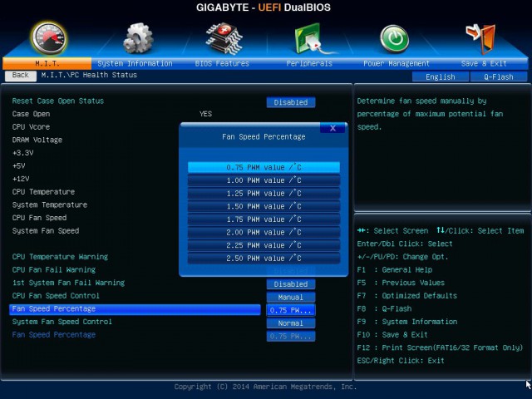Select the CPU Fan Fail Warning setting
The image size is (532, 399).
(54, 269)
